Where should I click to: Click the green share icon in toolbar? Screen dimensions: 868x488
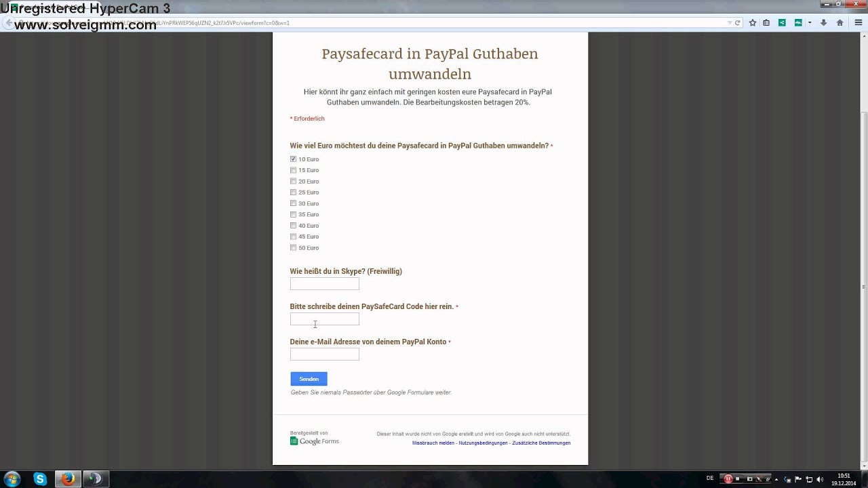click(782, 22)
